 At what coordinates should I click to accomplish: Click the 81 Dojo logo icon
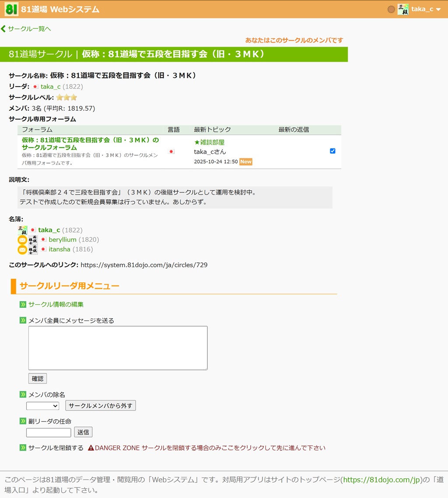coord(11,9)
